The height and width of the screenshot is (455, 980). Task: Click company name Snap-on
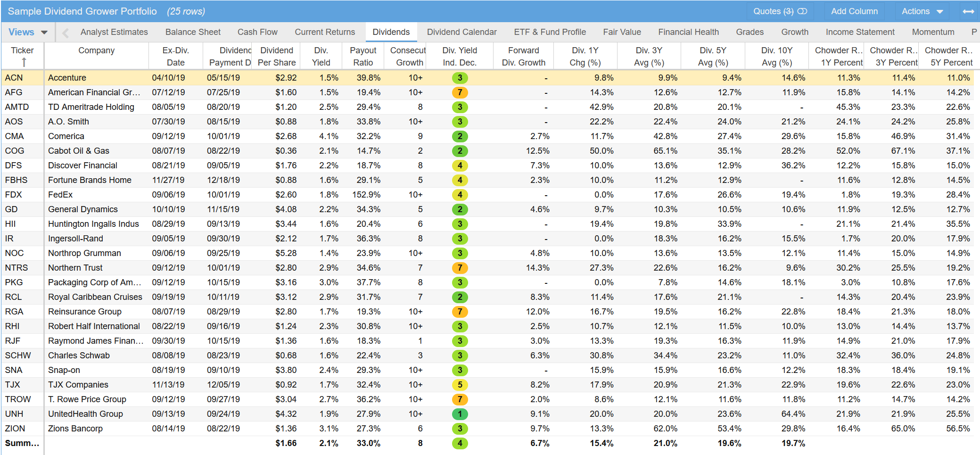click(64, 370)
